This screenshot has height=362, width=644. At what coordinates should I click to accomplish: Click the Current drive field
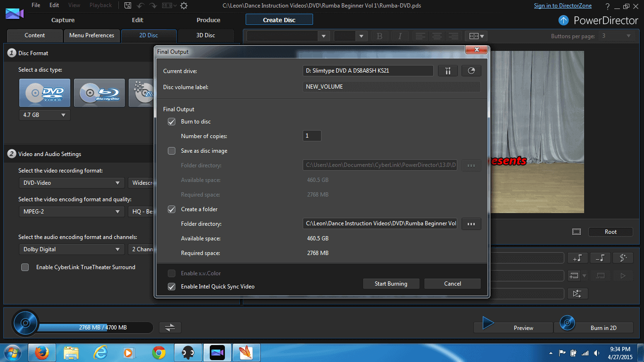tap(368, 71)
